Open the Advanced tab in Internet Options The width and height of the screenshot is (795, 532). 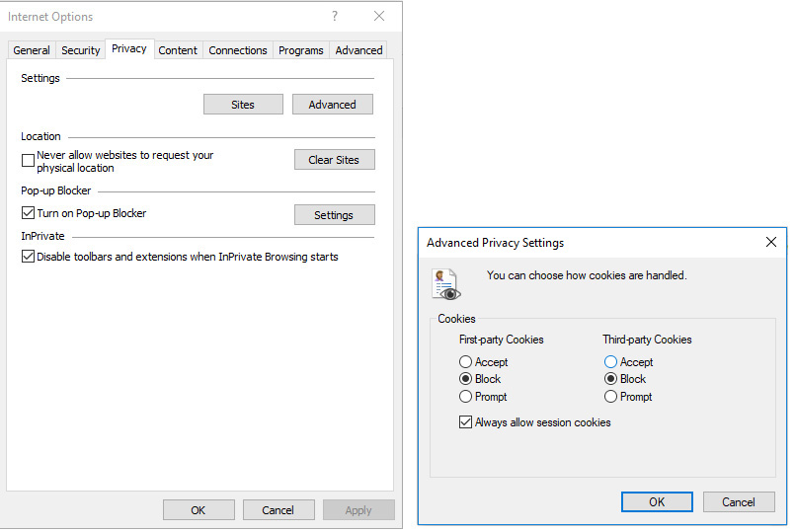tap(358, 50)
